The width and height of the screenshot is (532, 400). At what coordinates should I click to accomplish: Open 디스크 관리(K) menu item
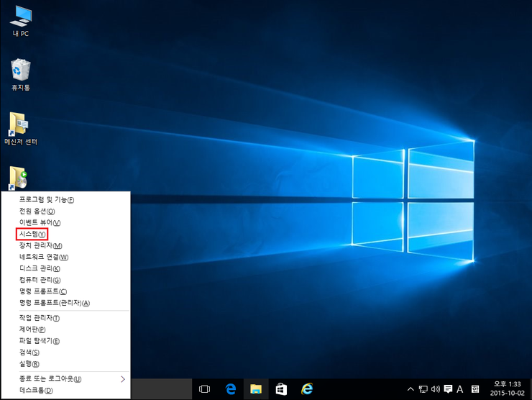pyautogui.click(x=66, y=268)
